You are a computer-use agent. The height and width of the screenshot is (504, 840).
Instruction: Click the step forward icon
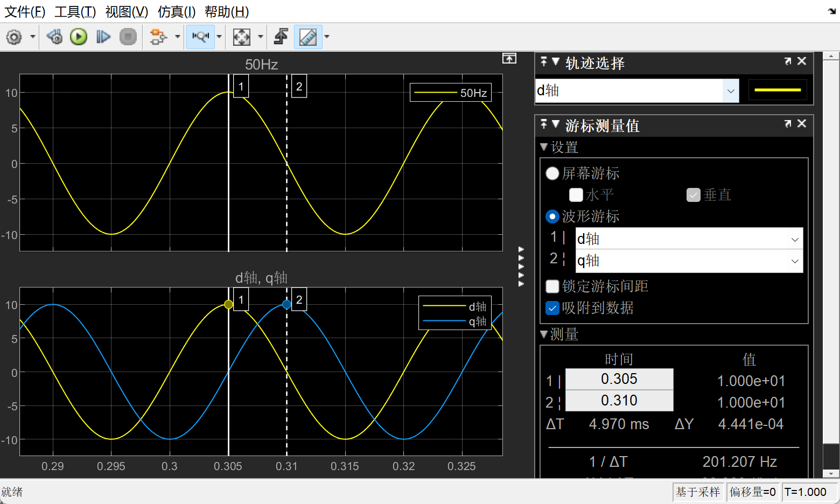103,37
